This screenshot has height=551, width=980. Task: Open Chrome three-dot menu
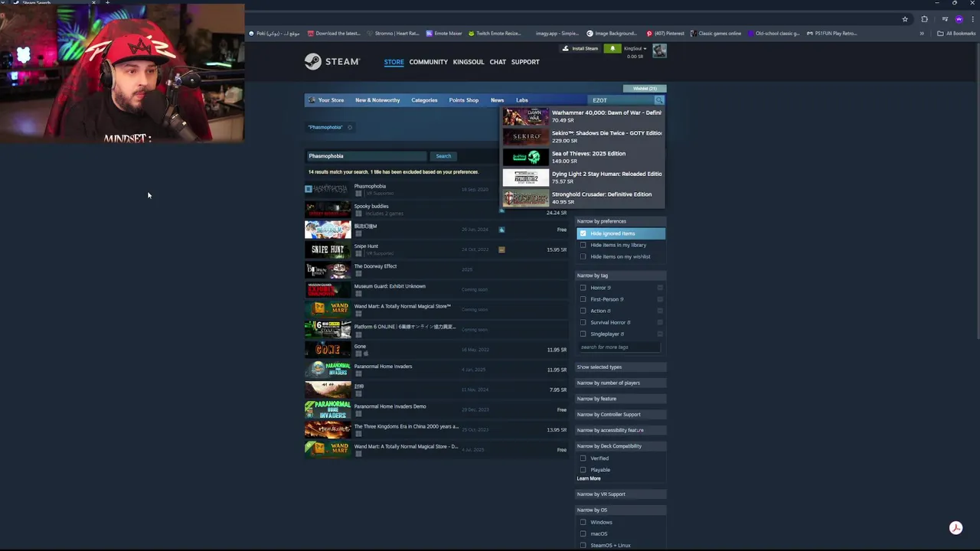[x=972, y=19]
